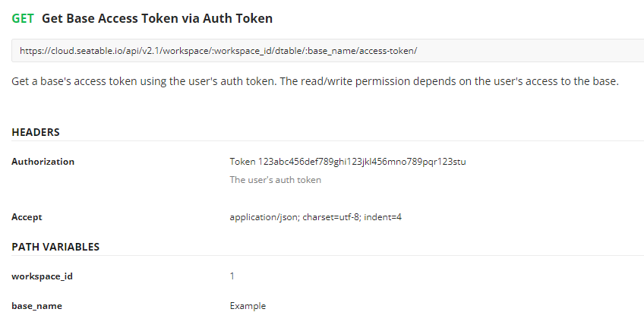644x328 pixels.
Task: Click the 'application/json; charset=utf-8; indent=4' value
Action: point(315,217)
